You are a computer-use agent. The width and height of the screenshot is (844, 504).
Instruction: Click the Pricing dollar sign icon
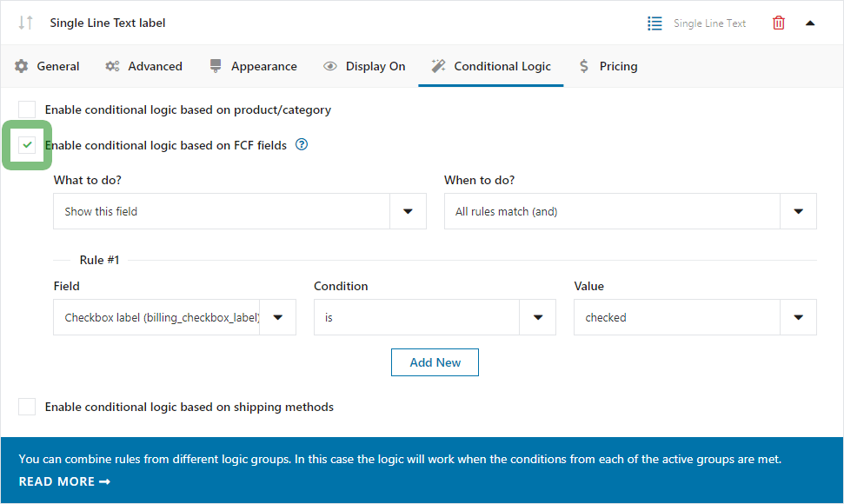coord(583,66)
